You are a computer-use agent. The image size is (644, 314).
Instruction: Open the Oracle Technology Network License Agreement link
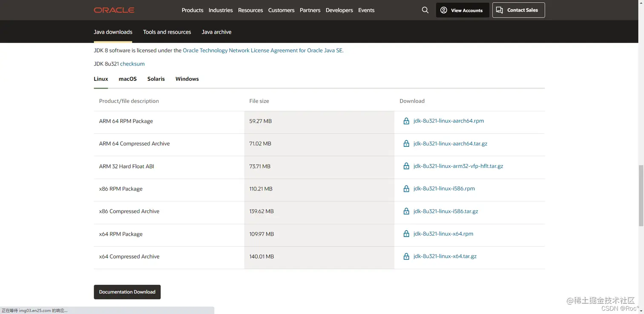tap(263, 50)
